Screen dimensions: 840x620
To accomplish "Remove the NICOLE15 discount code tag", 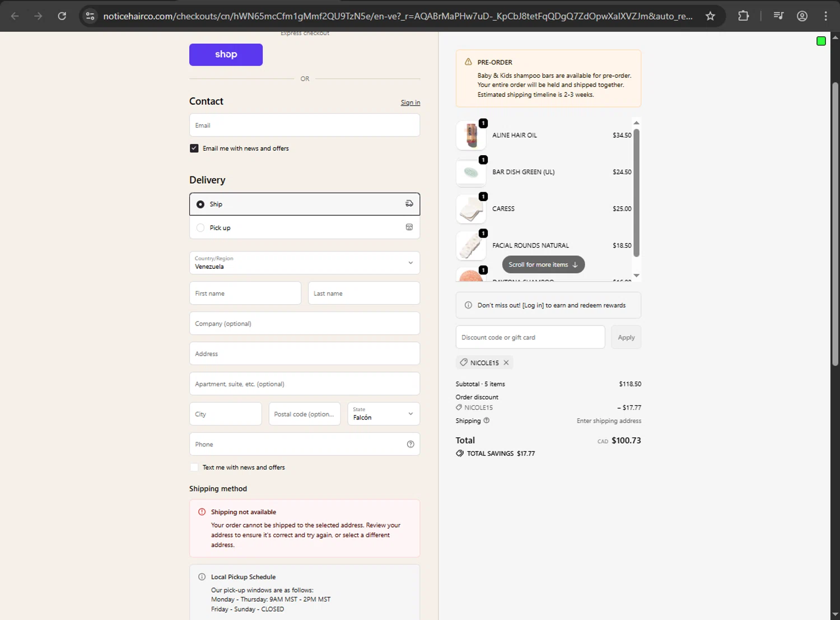I will 506,362.
